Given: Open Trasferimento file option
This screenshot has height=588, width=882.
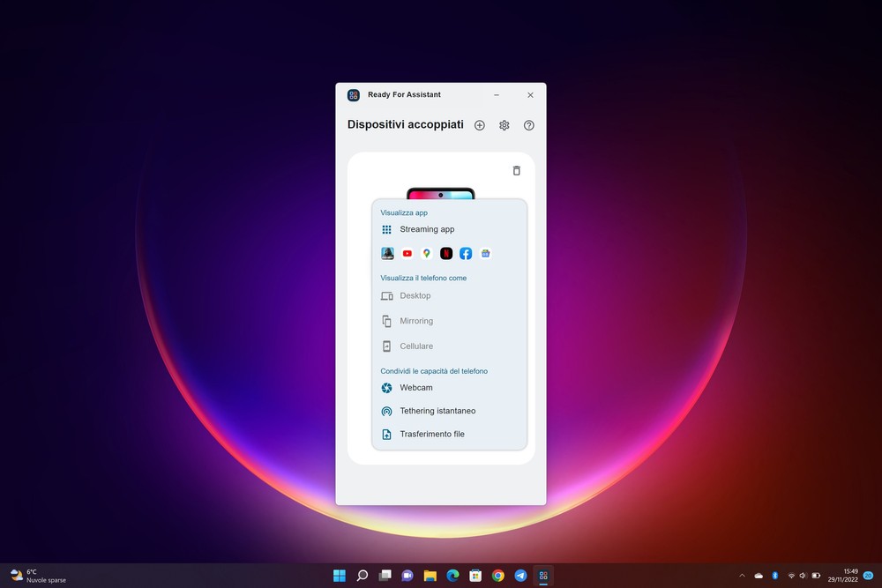Looking at the screenshot, I should click(431, 434).
